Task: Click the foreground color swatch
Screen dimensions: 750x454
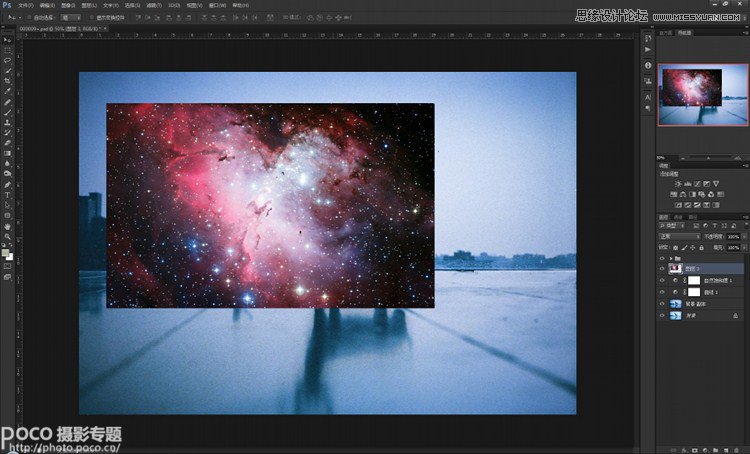Action: coord(5,253)
